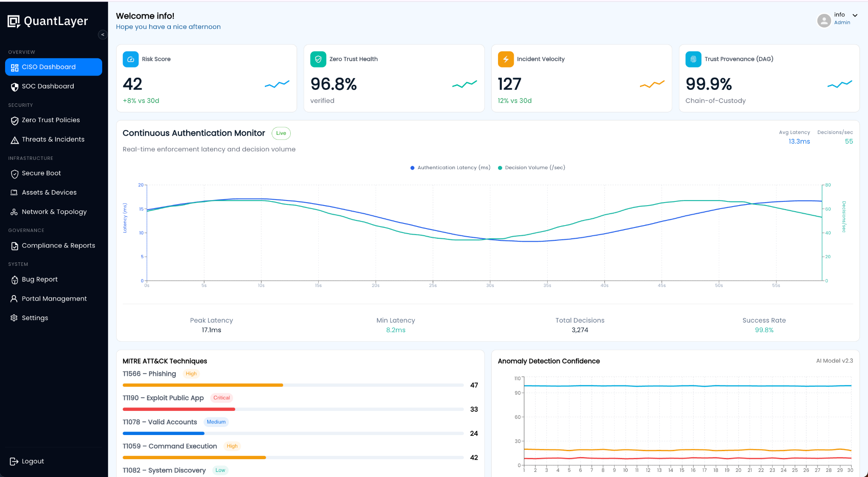868x477 pixels.
Task: Toggle the Live badge on the authentication monitor
Action: (x=281, y=133)
